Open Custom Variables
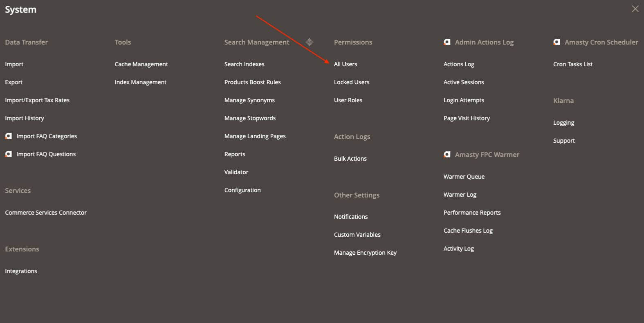The image size is (644, 323). tap(357, 235)
